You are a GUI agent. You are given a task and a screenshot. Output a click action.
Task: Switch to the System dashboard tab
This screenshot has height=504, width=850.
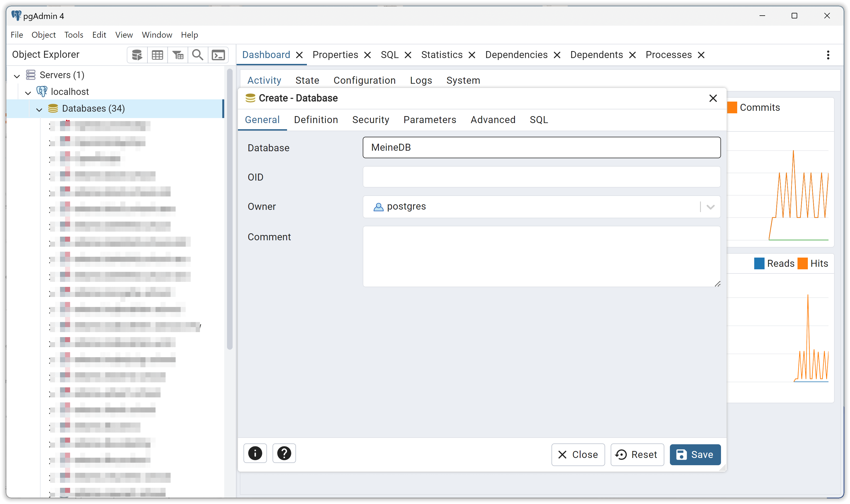click(463, 80)
